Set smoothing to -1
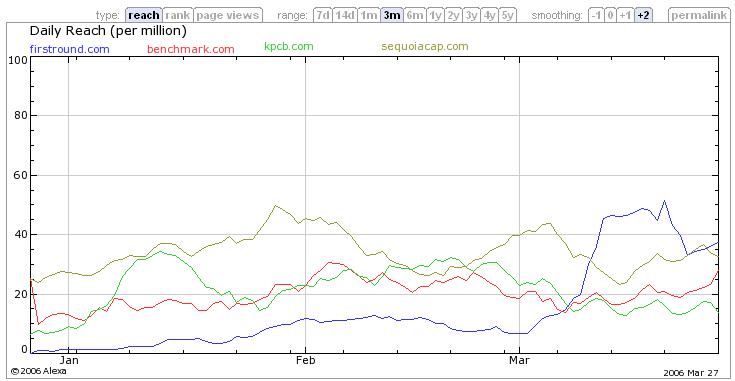The width and height of the screenshot is (735, 381). pos(596,15)
